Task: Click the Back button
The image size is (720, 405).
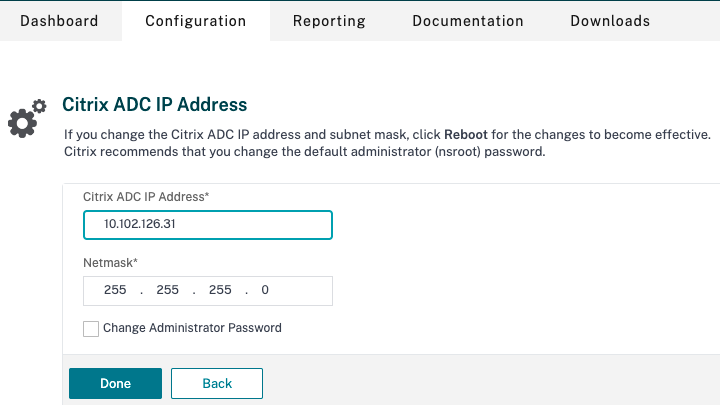Action: [x=217, y=383]
